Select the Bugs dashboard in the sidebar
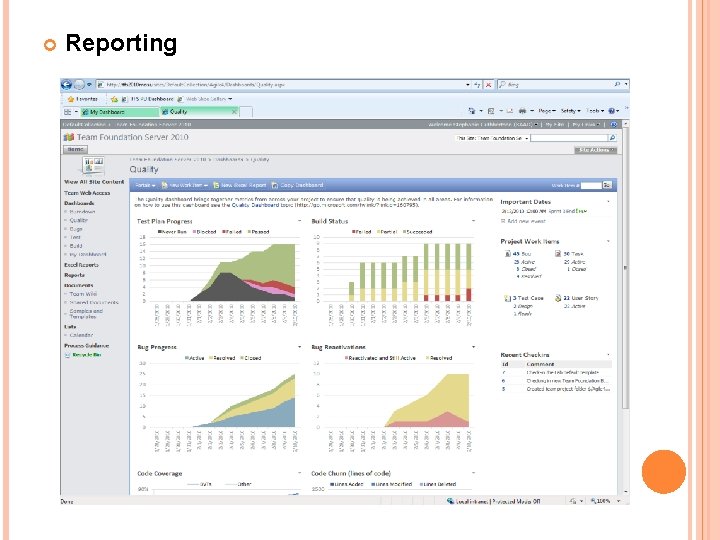 (x=76, y=229)
